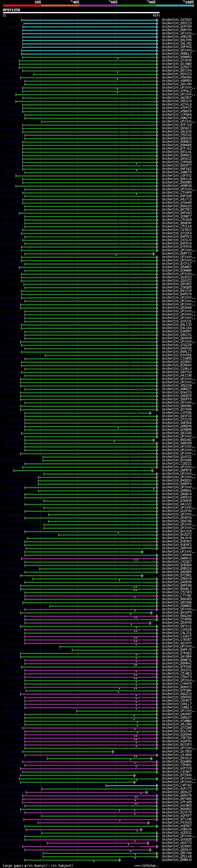Viewport: 197px width, 868px height.
Task: Click the purple ~60% identity legend segment
Action: 99,6
